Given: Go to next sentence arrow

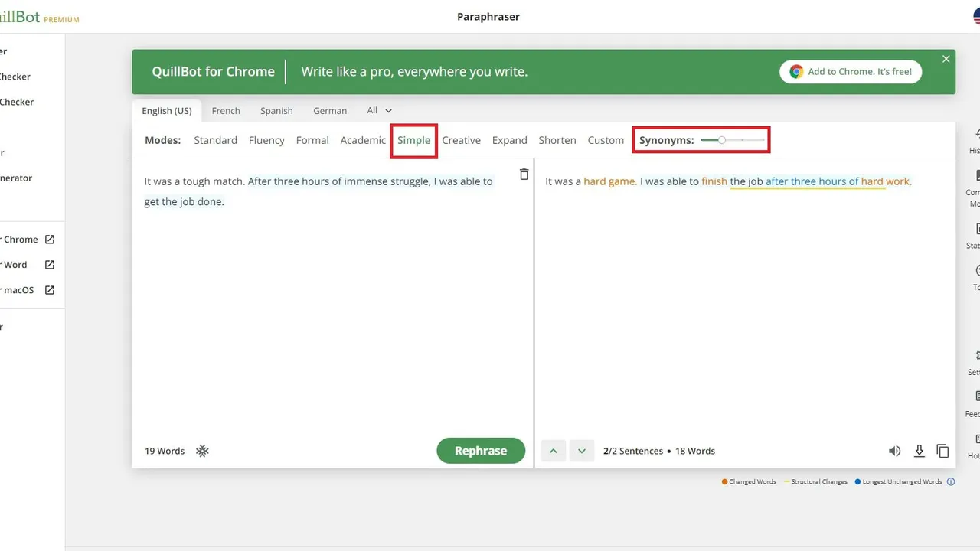Looking at the screenshot, I should pyautogui.click(x=582, y=451).
